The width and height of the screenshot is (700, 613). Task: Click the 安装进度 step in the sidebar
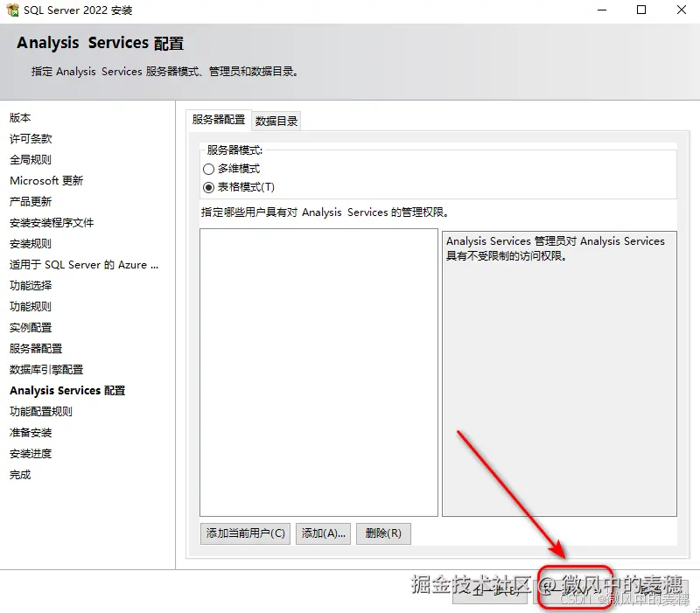coord(31,454)
